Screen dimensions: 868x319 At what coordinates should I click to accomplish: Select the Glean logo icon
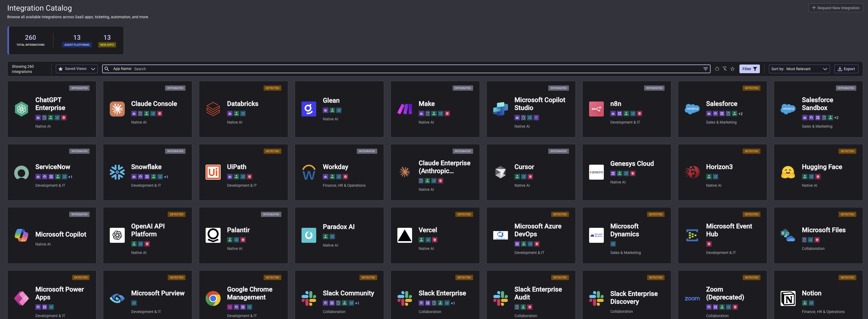(x=309, y=109)
